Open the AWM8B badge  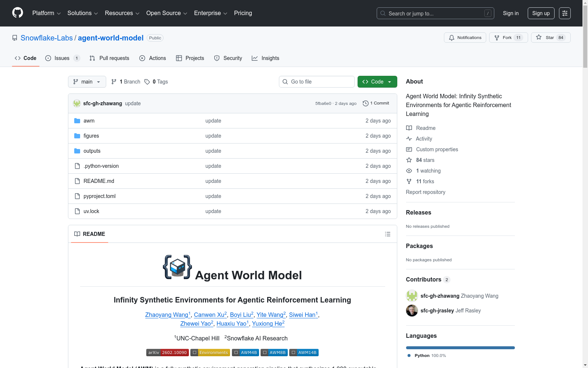point(274,353)
